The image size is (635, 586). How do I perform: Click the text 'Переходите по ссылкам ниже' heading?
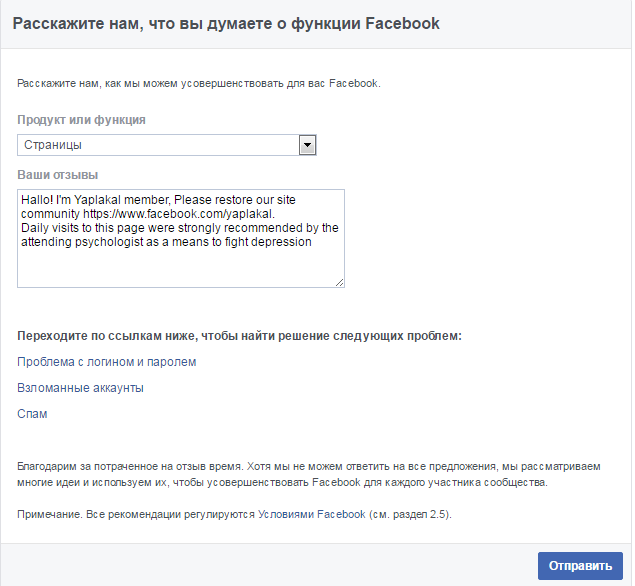pyautogui.click(x=239, y=336)
